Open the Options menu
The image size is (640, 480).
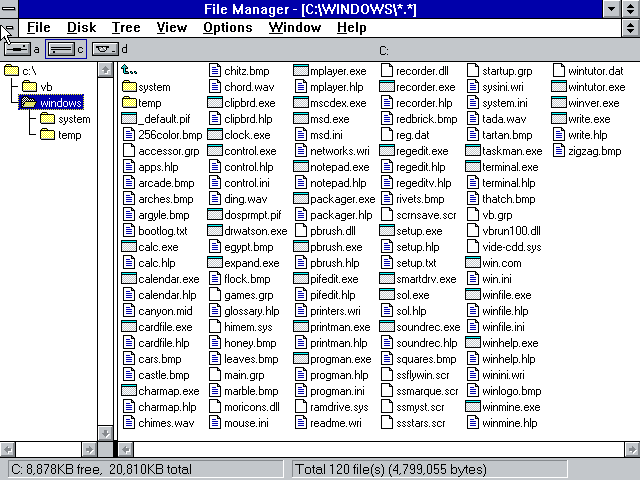pyautogui.click(x=227, y=28)
